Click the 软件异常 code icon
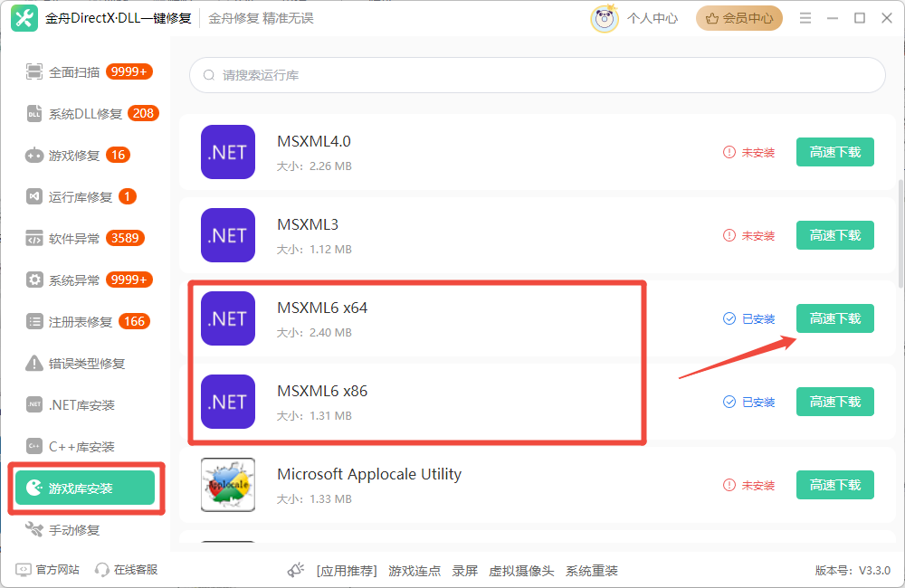This screenshot has width=905, height=588. 34,238
